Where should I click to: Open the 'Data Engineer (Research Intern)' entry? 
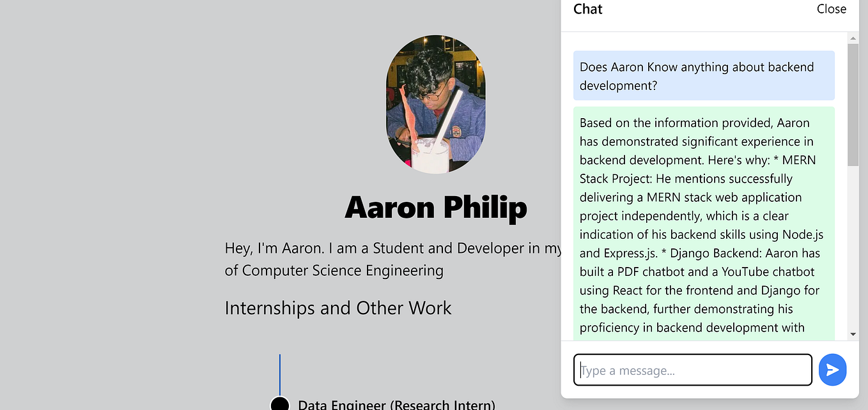click(x=396, y=404)
